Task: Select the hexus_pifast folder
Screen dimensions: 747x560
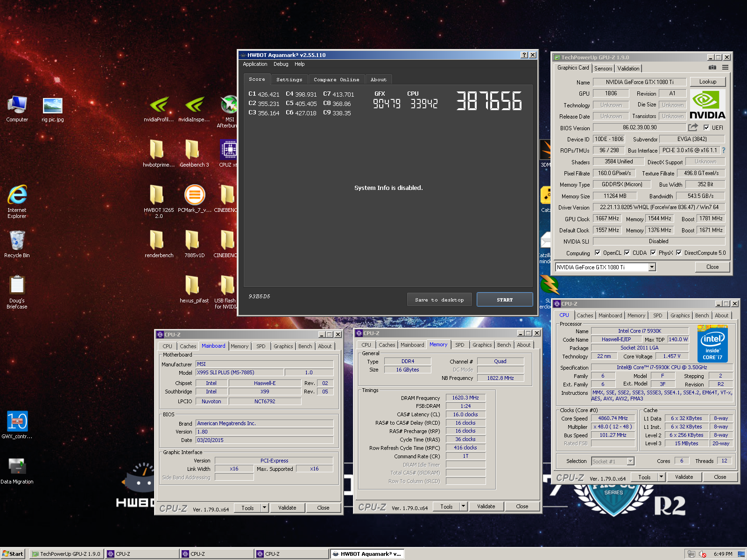Action: (194, 289)
